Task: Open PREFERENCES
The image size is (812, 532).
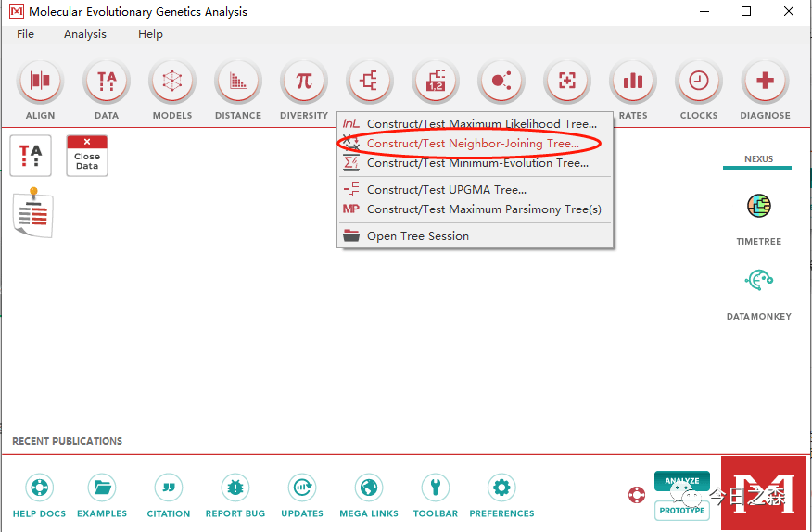Action: pos(501,488)
